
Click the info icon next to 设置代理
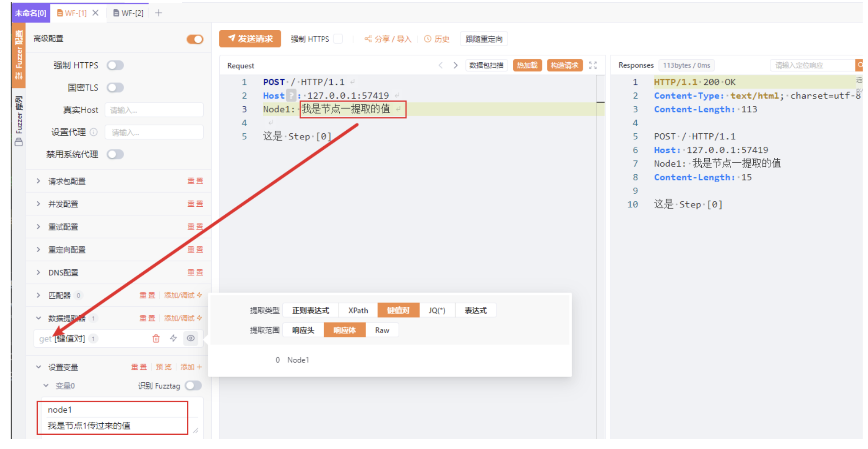pyautogui.click(x=93, y=132)
